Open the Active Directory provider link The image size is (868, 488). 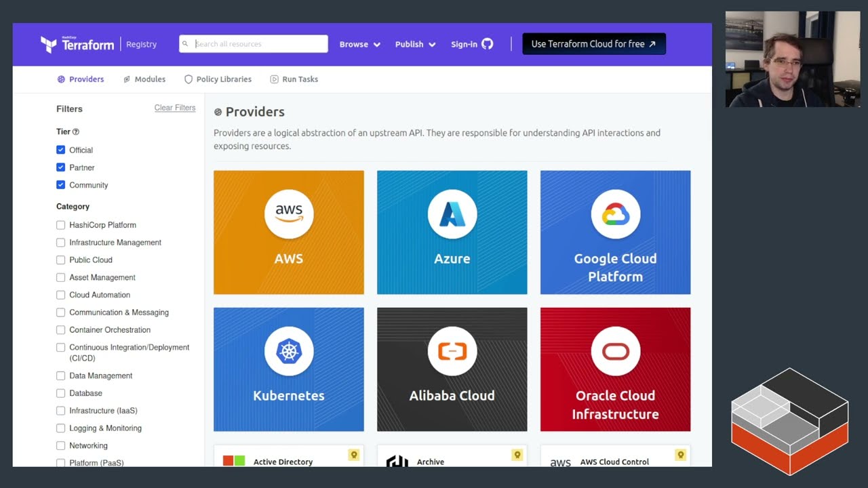click(283, 462)
